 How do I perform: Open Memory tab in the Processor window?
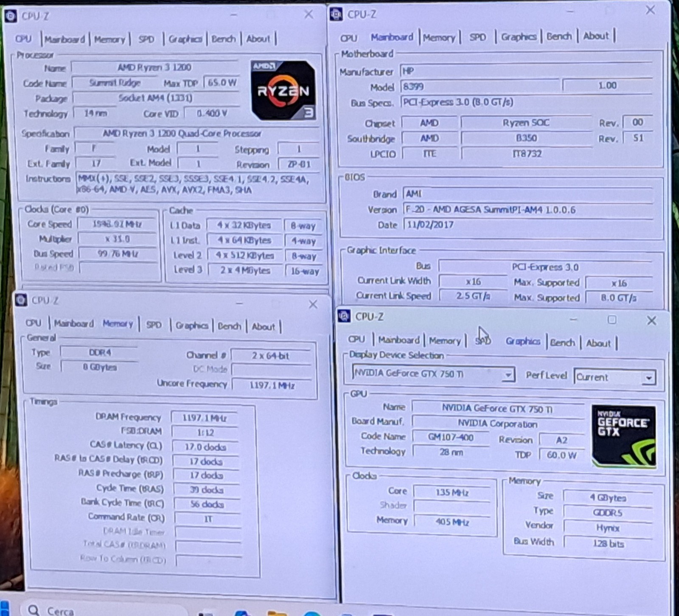[x=110, y=39]
